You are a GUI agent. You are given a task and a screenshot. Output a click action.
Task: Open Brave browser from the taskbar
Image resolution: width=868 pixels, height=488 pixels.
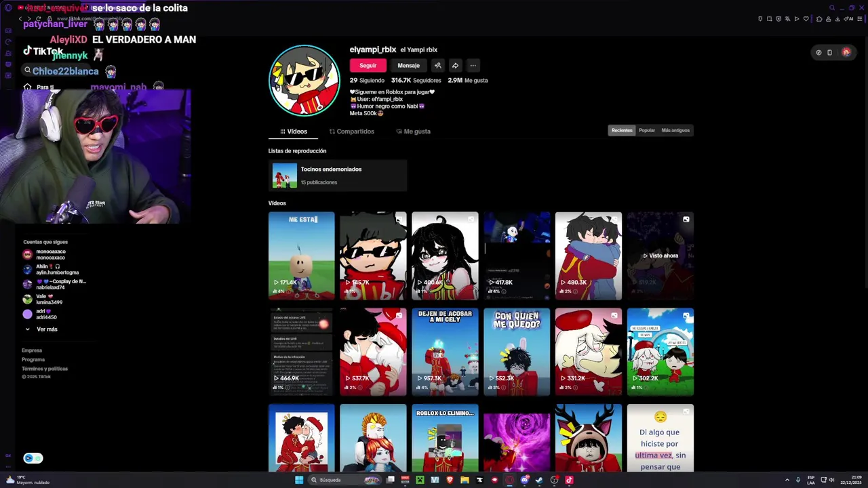tap(450, 480)
